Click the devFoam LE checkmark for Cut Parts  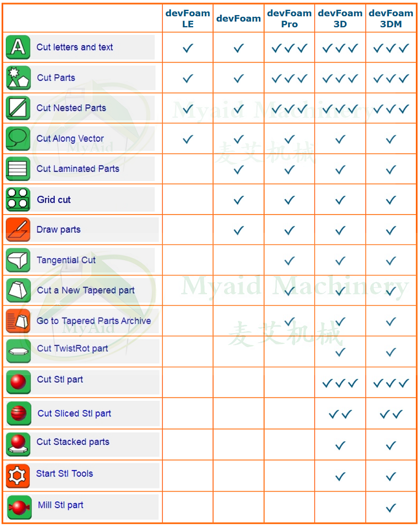pos(188,79)
